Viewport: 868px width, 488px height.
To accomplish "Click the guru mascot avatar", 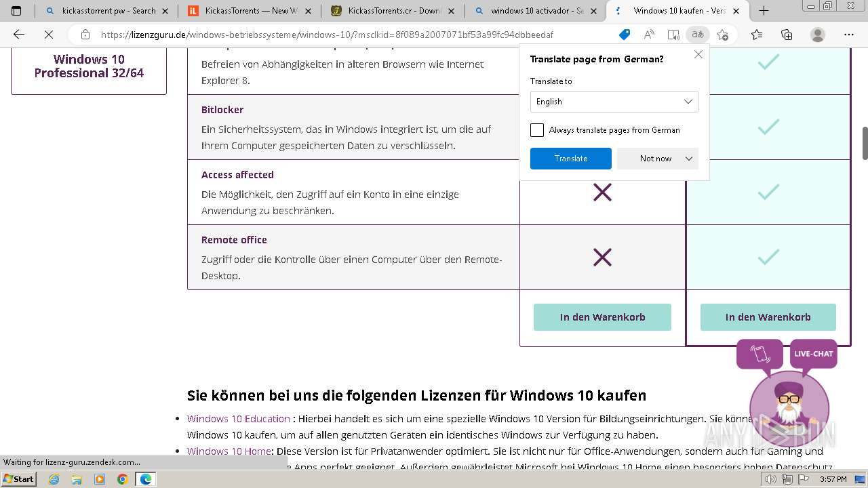I will pyautogui.click(x=790, y=408).
